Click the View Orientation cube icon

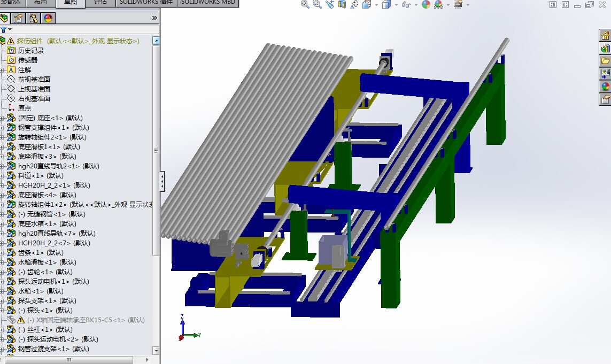(367, 4)
